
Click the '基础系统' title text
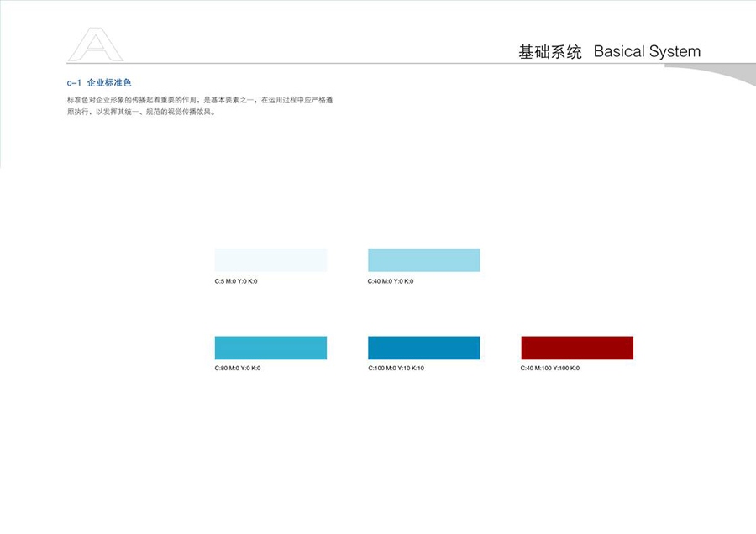[x=550, y=51]
